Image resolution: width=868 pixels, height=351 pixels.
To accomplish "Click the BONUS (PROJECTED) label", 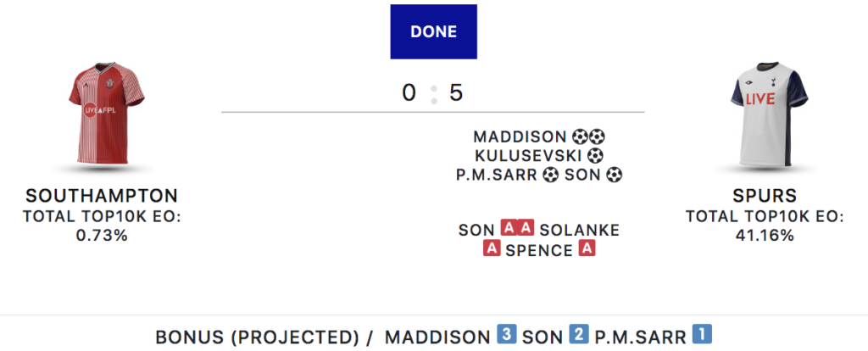I will [257, 336].
